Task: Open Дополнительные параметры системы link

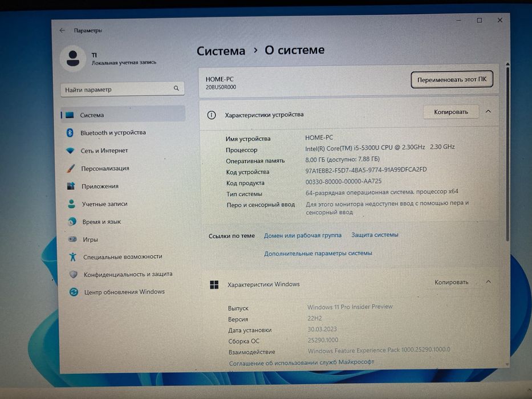Action: point(318,253)
